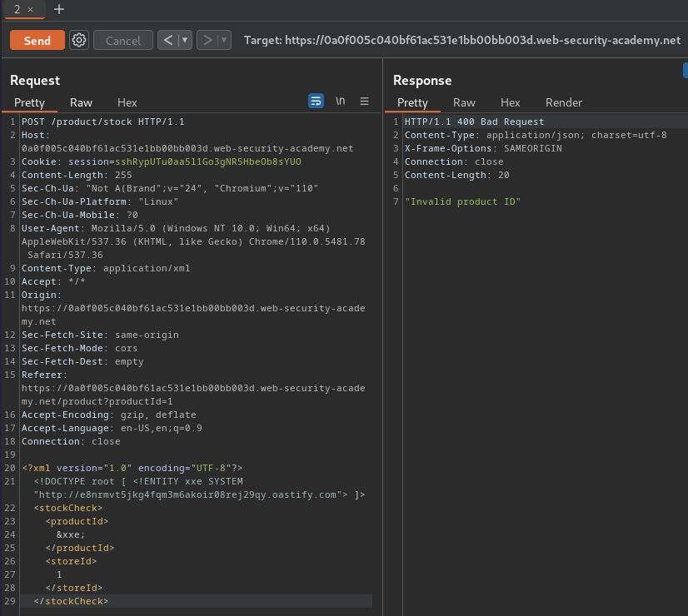Click the &xxe; entity reference

click(x=71, y=535)
